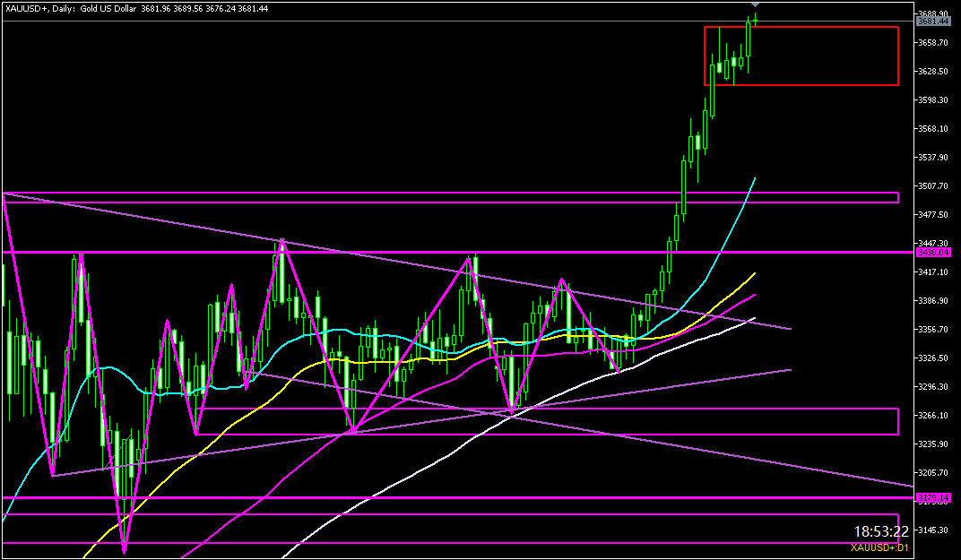This screenshot has height=560, width=961.
Task: Click the 3205.70 mark on price scale
Action: pyautogui.click(x=934, y=472)
